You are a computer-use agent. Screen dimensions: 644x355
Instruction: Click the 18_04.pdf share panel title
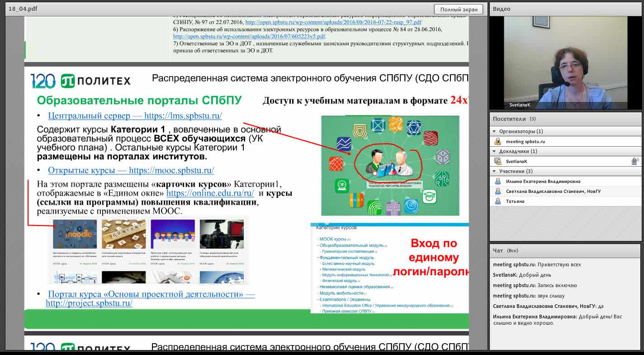coord(23,9)
